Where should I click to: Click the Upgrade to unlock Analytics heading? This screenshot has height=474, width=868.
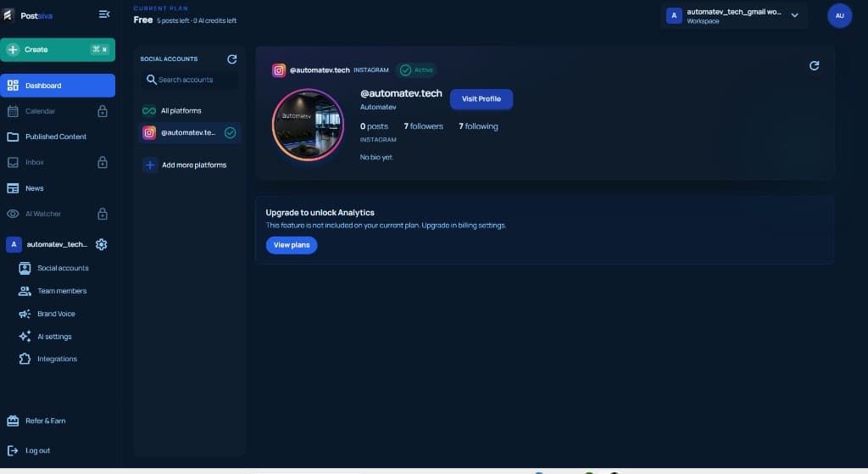(x=320, y=213)
